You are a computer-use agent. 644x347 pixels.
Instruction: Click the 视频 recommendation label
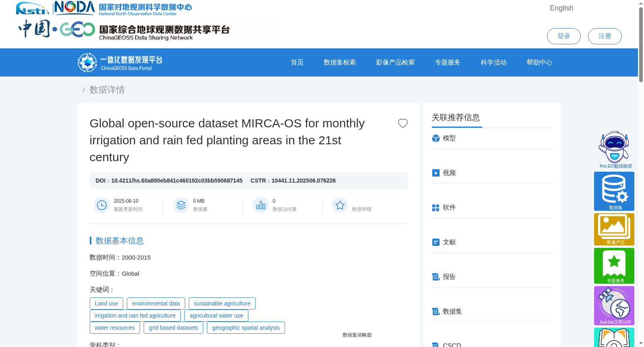pos(449,173)
